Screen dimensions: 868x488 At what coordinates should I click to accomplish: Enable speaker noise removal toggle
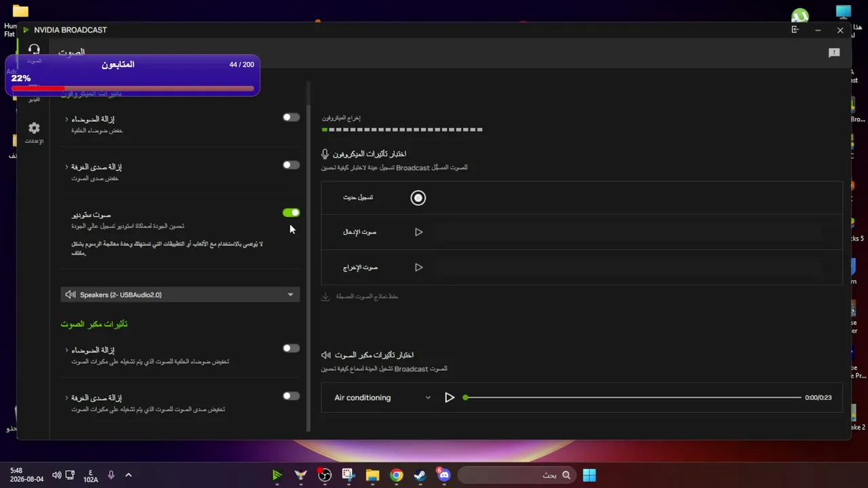pos(291,348)
